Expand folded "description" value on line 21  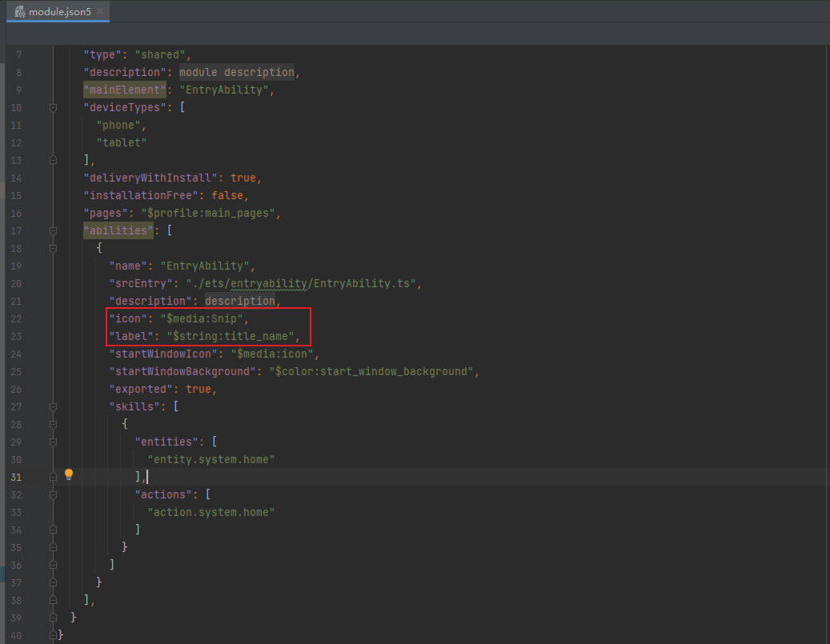pyautogui.click(x=240, y=301)
